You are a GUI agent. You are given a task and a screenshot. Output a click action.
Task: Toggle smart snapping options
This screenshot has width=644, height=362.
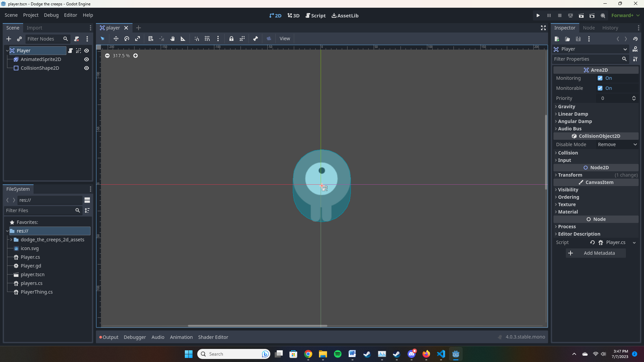pyautogui.click(x=197, y=39)
